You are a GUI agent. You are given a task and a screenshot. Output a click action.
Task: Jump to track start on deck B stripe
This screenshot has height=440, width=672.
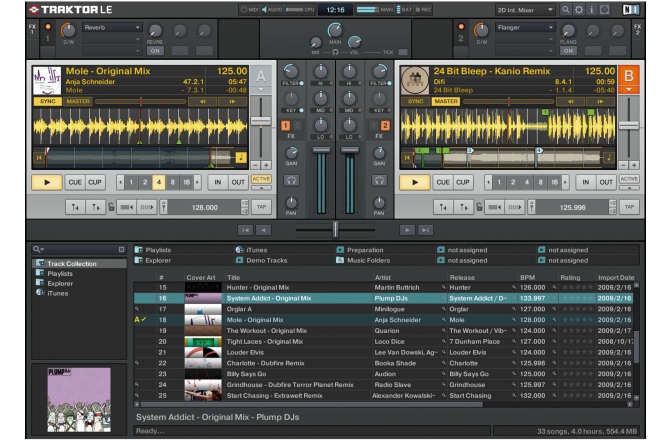(407, 158)
